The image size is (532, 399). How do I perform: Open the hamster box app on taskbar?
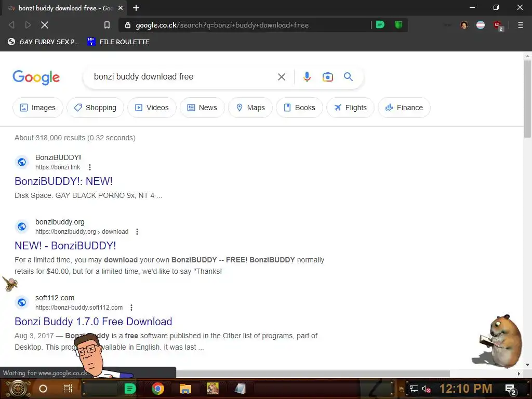click(212, 389)
